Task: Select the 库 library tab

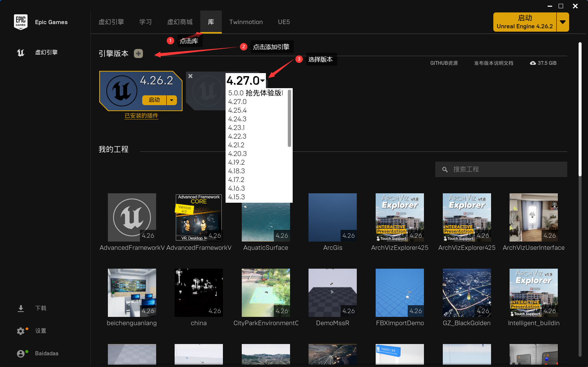Action: 211,22
